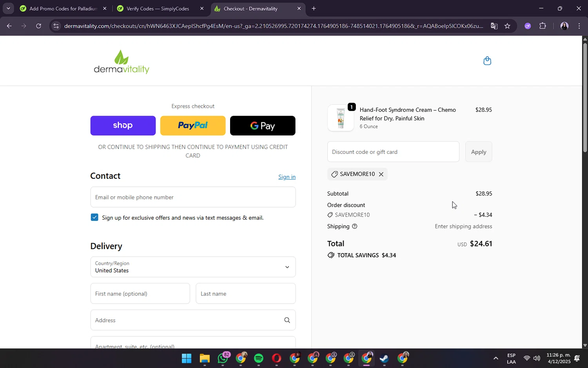Bookmark this page with the star icon
Screen dimensions: 588x368
tap(507, 26)
